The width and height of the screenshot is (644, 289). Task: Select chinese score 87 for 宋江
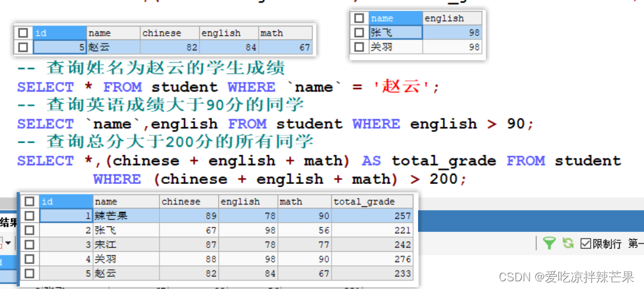coord(189,245)
